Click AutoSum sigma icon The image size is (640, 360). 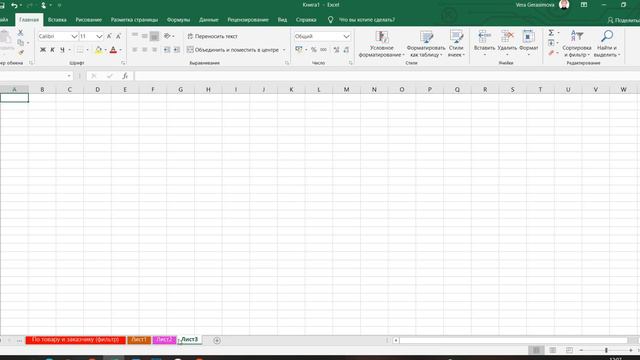[551, 33]
